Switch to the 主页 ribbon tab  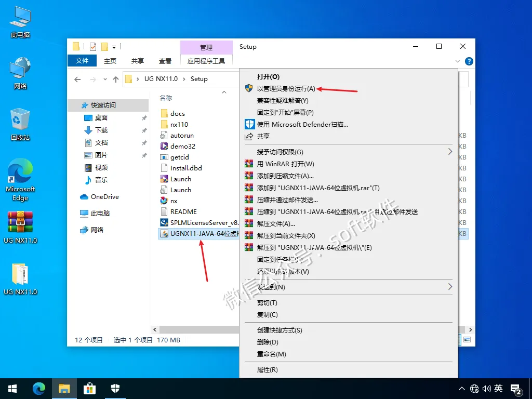(x=110, y=61)
